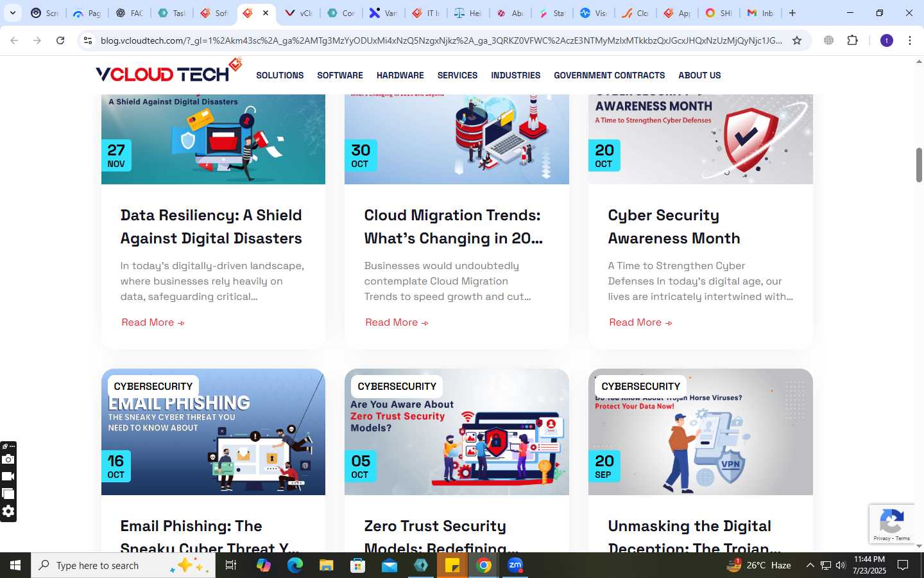Click the video record icon in side widget
The image size is (924, 578).
(8, 477)
